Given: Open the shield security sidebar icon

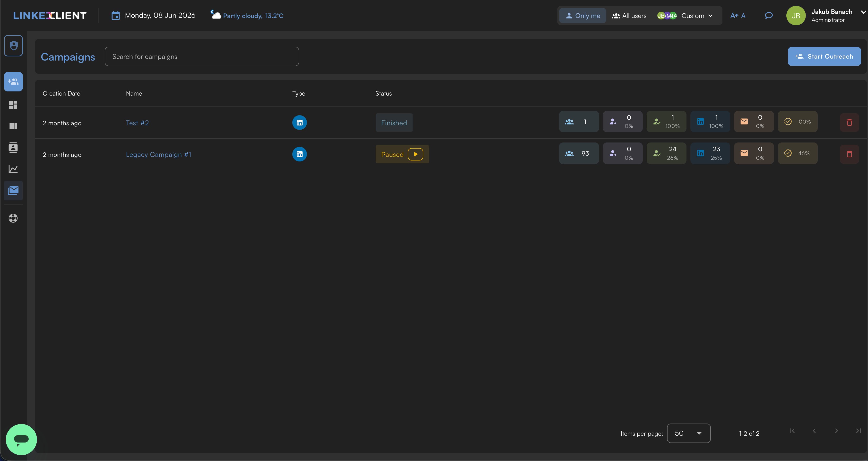Looking at the screenshot, I should [13, 45].
